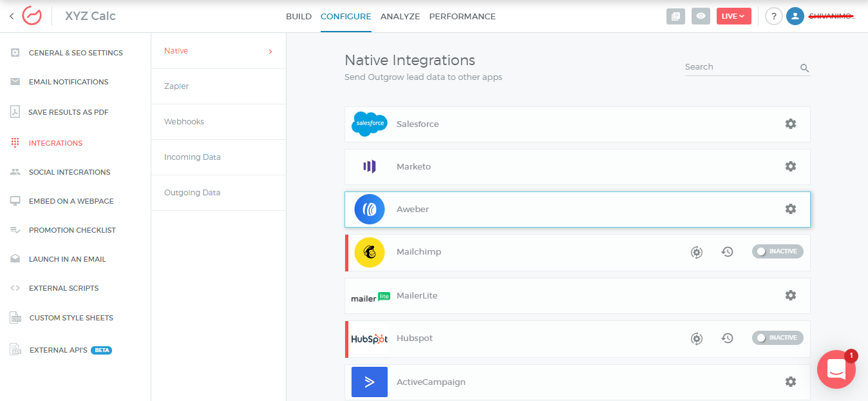Open the LIVE status dropdown
This screenshot has width=868, height=401.
[x=734, y=16]
